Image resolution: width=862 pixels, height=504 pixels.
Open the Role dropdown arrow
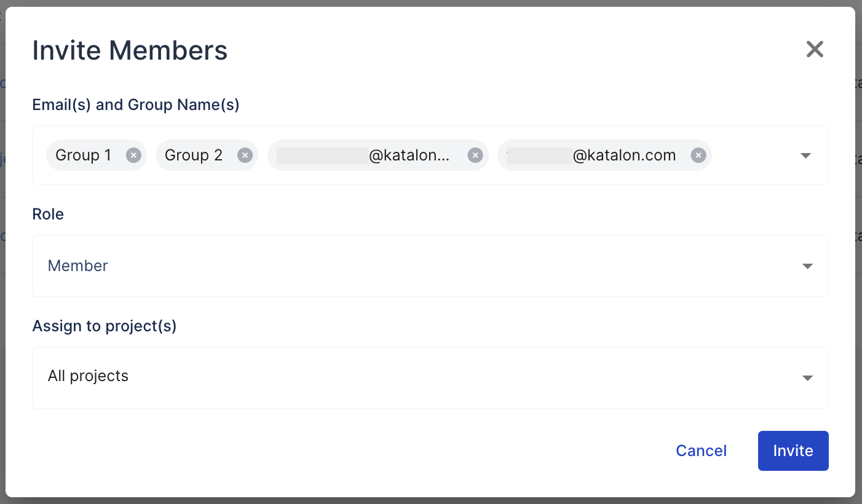(807, 266)
